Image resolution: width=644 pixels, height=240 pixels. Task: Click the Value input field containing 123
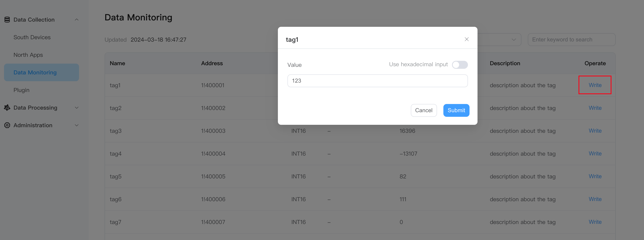(377, 81)
